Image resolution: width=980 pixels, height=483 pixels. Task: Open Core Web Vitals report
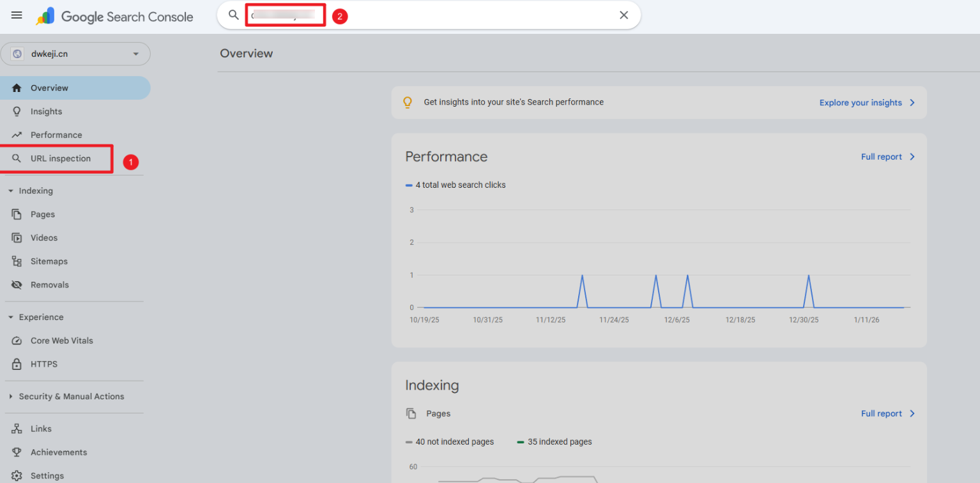61,341
